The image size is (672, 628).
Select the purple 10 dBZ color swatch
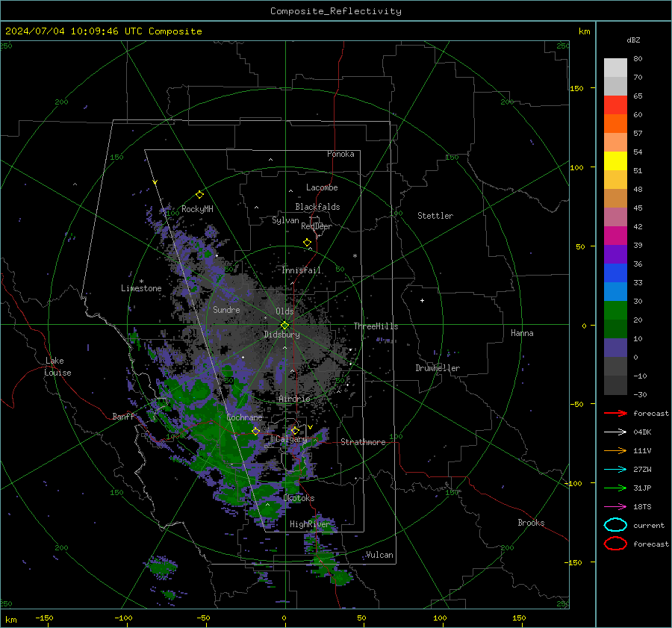tap(615, 347)
